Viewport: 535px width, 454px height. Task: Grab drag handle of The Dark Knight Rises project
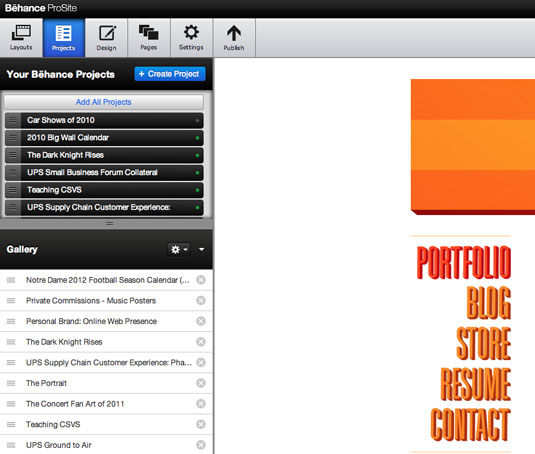pos(13,155)
